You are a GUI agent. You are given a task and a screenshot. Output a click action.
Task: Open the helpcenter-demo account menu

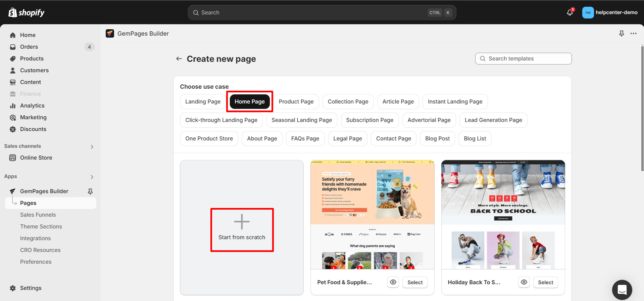tap(610, 12)
